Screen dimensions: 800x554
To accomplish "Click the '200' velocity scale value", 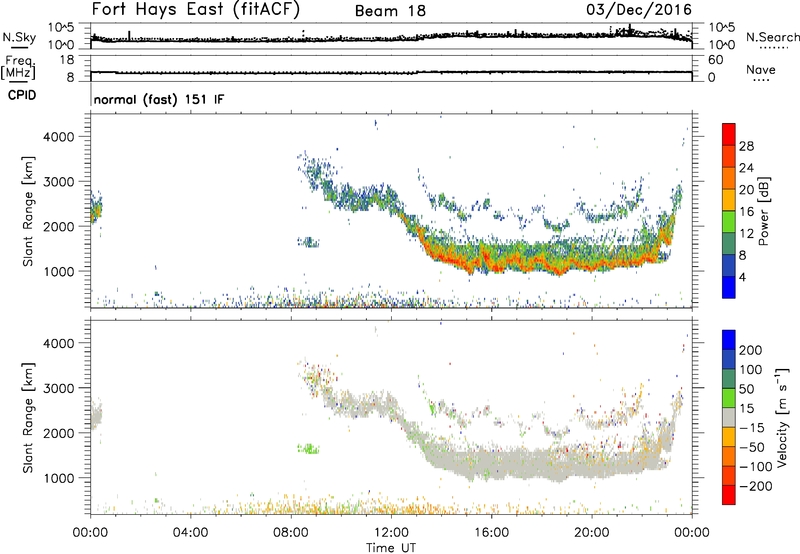I will coord(751,350).
